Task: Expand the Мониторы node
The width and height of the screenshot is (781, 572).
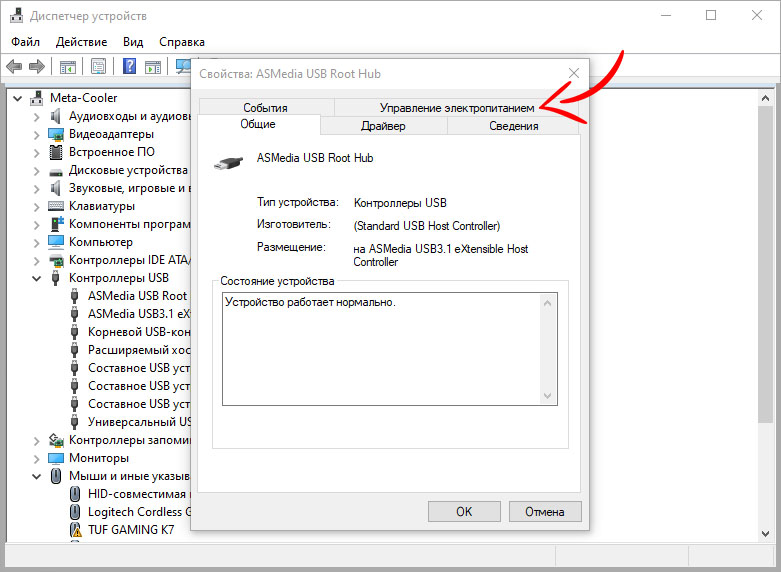Action: click(x=36, y=458)
